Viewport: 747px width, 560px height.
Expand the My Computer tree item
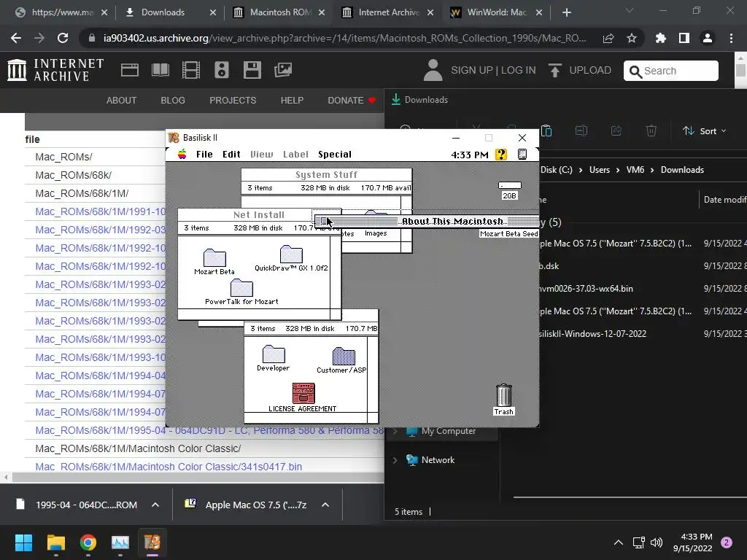[x=395, y=431]
